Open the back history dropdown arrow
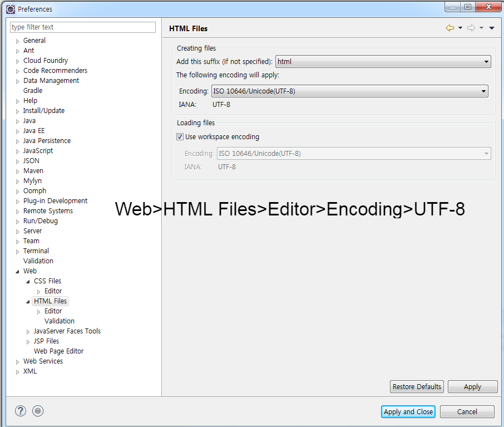504x427 pixels. (x=460, y=28)
